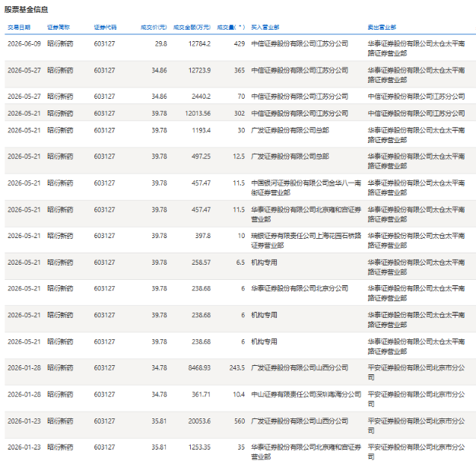
Task: Select the volume value 10.4
Action: (x=239, y=395)
